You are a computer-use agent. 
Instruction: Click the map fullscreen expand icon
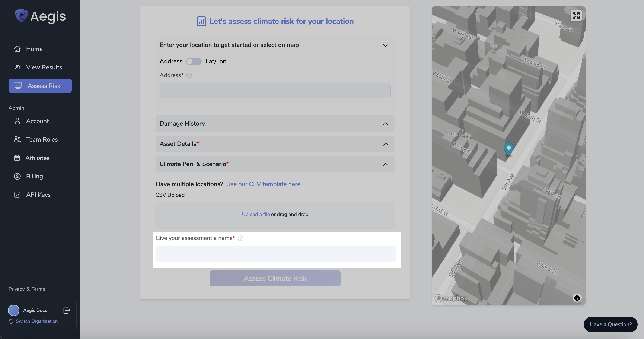(x=576, y=15)
